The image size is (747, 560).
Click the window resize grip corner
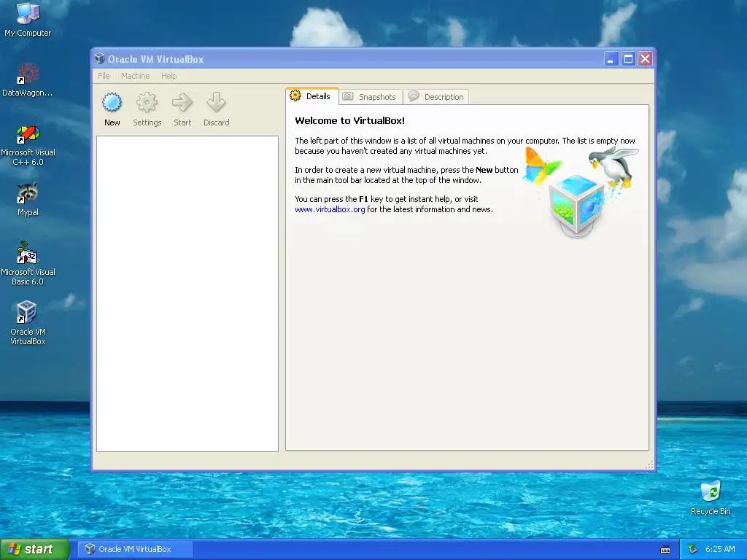tap(649, 465)
